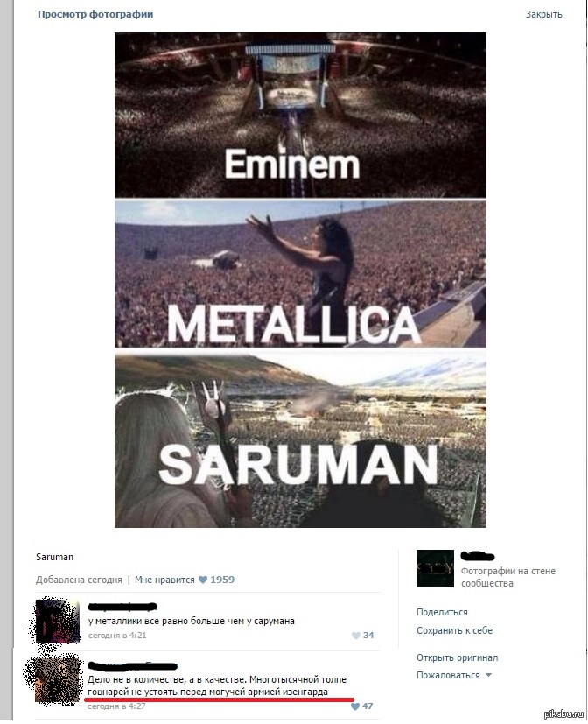The height and width of the screenshot is (724, 588).
Task: Click the Пожаловаться report link
Action: click(x=448, y=676)
